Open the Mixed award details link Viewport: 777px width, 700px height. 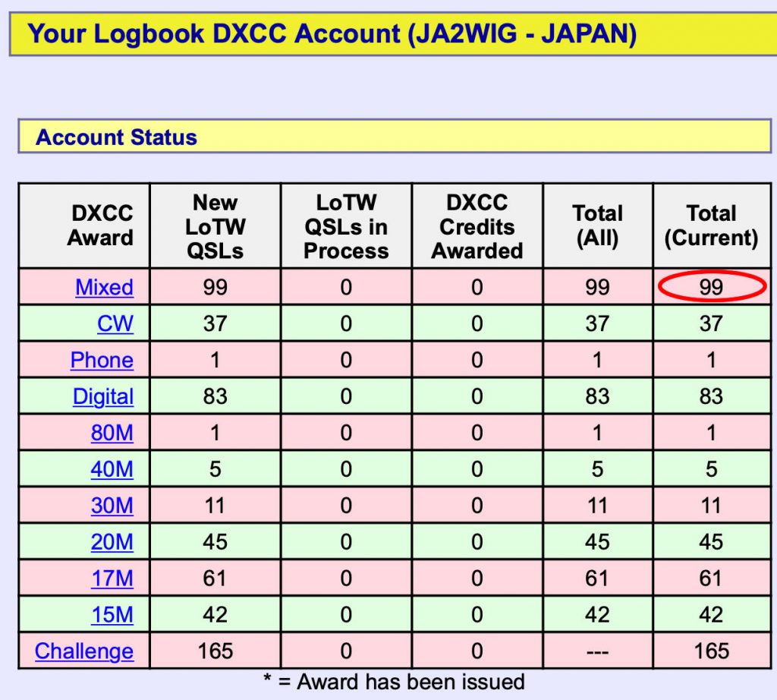tap(104, 287)
